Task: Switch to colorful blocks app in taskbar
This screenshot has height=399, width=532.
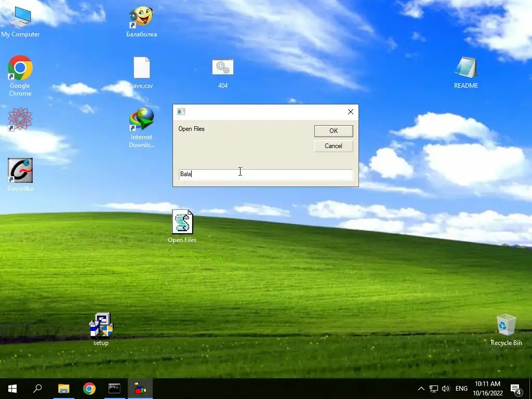Action: pyautogui.click(x=140, y=389)
